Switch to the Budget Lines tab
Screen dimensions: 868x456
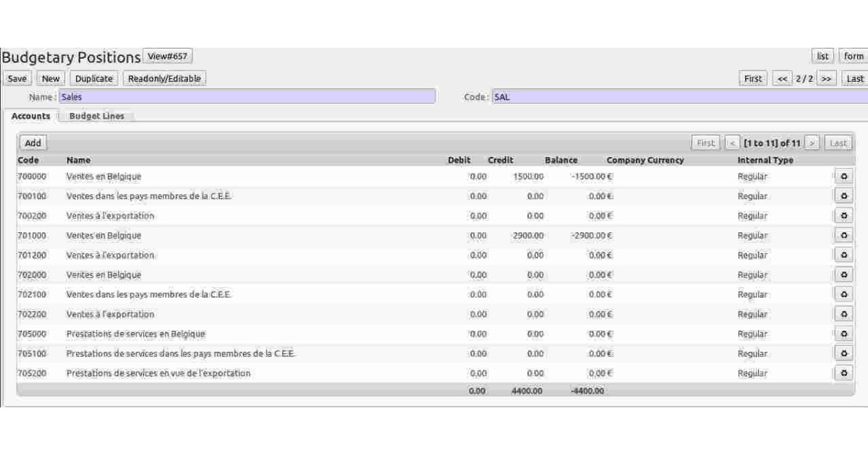[x=97, y=116]
